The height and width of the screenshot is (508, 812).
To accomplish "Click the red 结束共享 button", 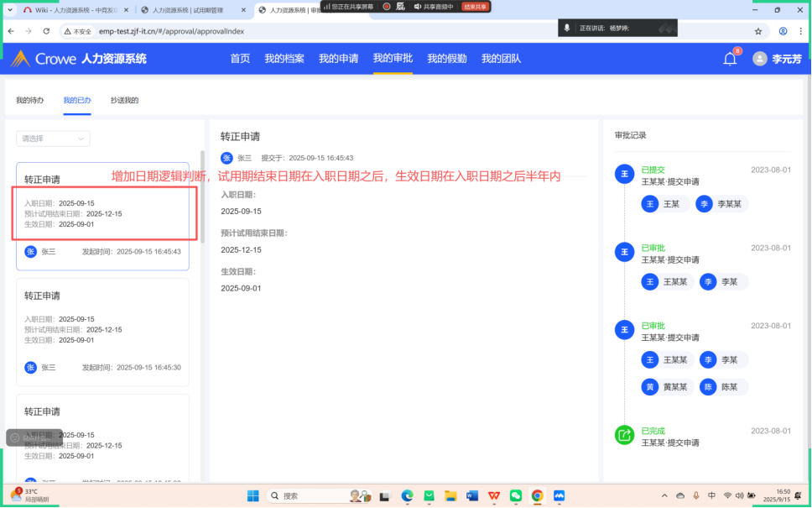I will coord(476,7).
